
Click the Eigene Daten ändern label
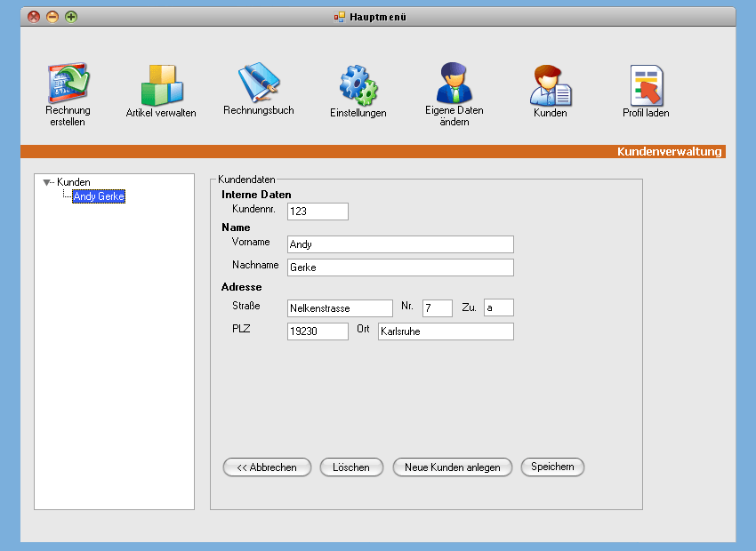coord(454,116)
